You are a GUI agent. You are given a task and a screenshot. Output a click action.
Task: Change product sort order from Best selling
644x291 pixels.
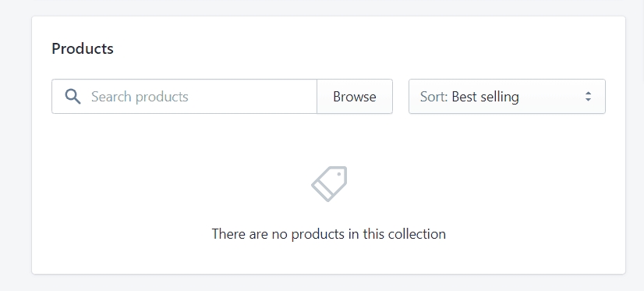pos(507,97)
